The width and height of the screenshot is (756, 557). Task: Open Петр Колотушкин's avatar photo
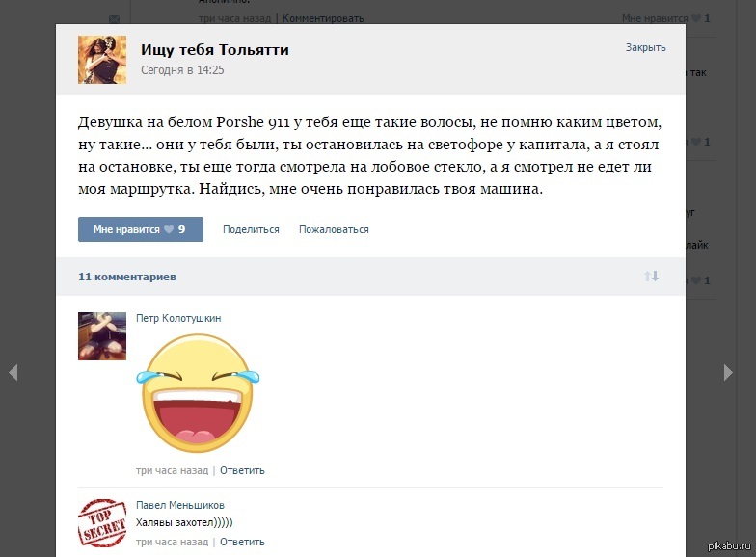click(x=102, y=336)
